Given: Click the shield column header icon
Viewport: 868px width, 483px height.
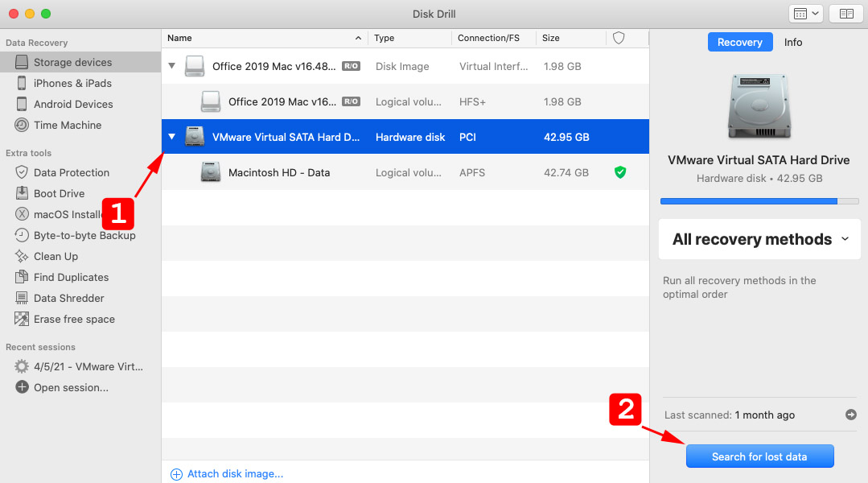Looking at the screenshot, I should 619,38.
